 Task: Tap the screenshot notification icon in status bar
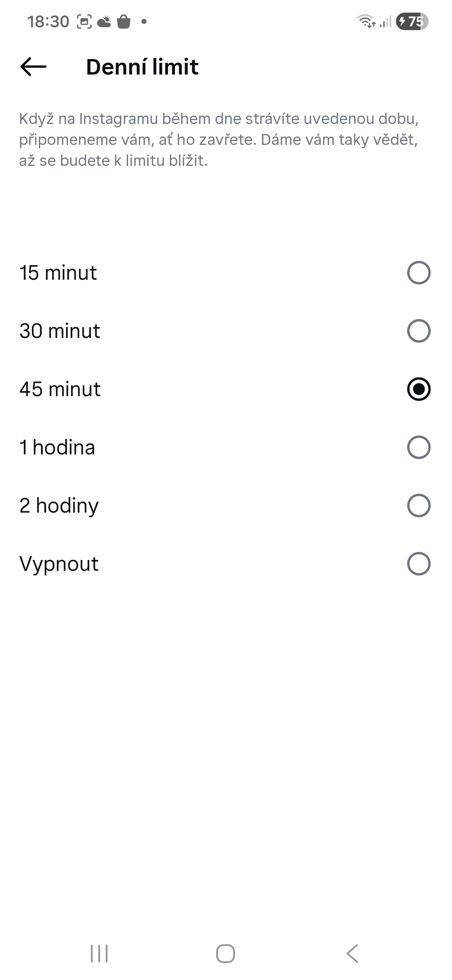tap(84, 21)
